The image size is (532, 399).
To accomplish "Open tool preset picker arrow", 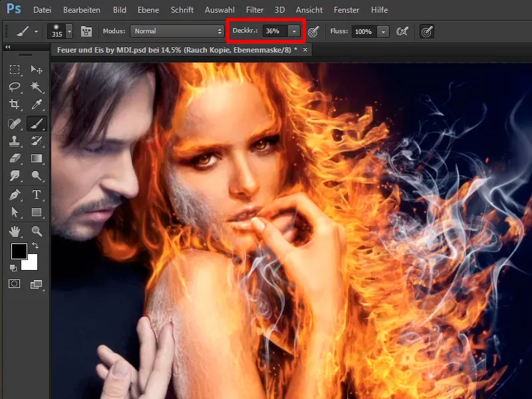I will click(x=36, y=31).
